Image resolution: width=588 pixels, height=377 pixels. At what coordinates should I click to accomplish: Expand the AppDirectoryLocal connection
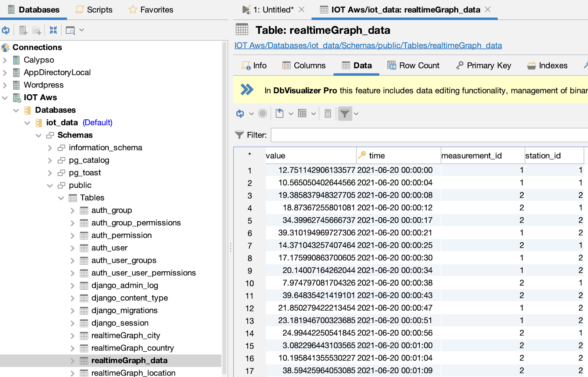[x=5, y=73]
